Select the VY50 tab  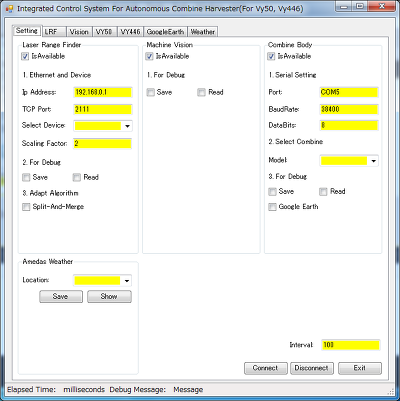pos(104,32)
